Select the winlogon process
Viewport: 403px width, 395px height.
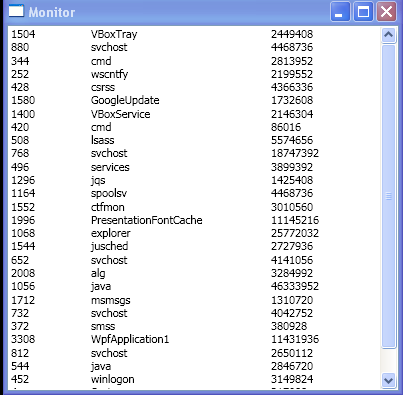click(x=113, y=379)
